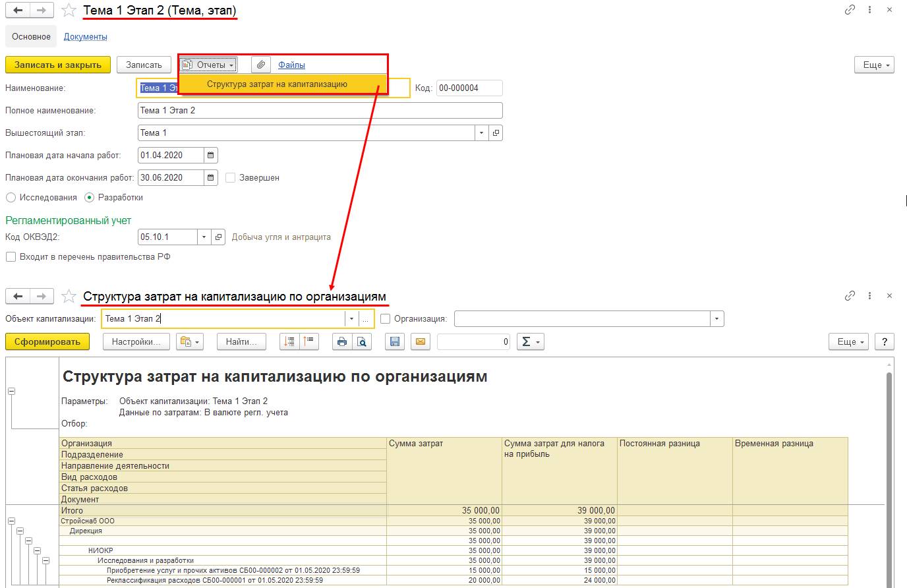907x588 pixels.
Task: Collapse the report header group
Action: click(11, 392)
